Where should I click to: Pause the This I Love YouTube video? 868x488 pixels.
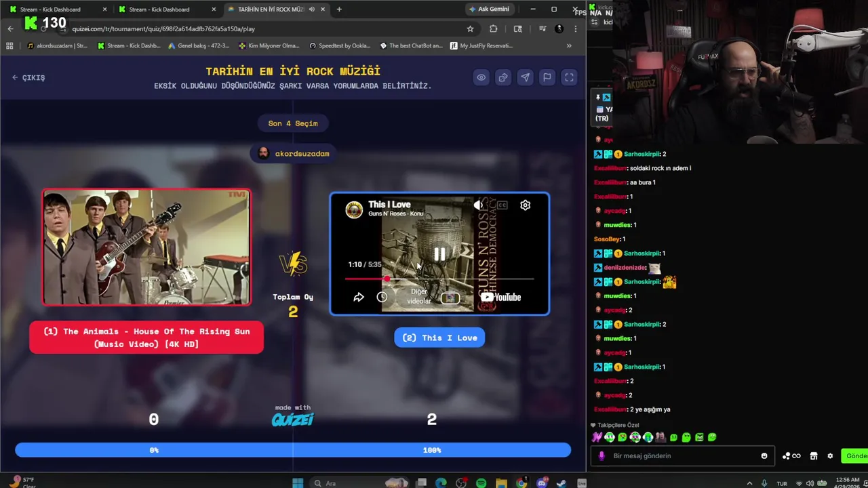coord(439,254)
